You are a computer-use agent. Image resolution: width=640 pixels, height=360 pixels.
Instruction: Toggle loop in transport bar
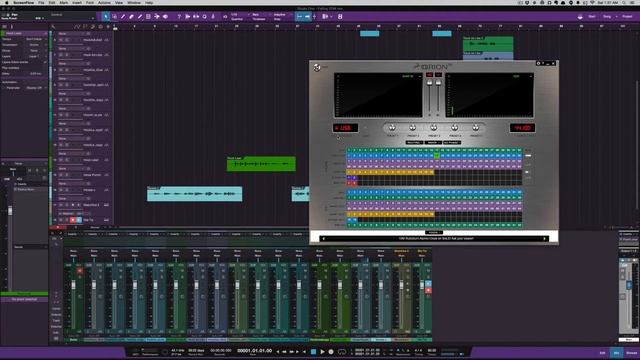point(342,351)
